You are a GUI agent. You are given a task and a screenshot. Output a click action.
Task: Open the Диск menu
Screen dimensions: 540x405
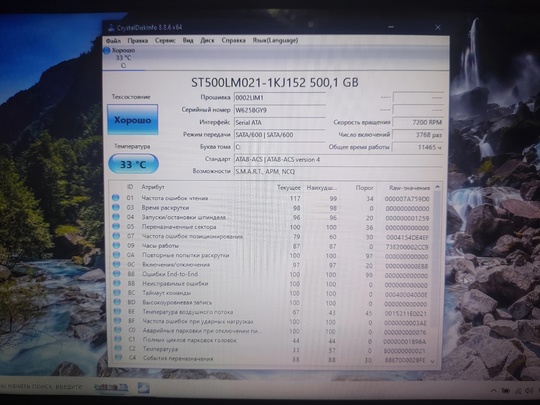coord(207,41)
